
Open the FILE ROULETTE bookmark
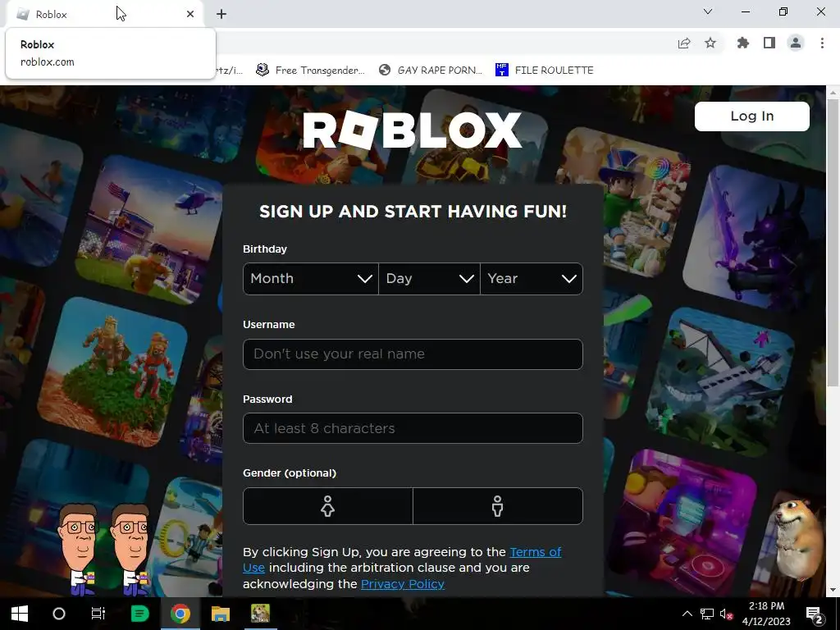545,71
